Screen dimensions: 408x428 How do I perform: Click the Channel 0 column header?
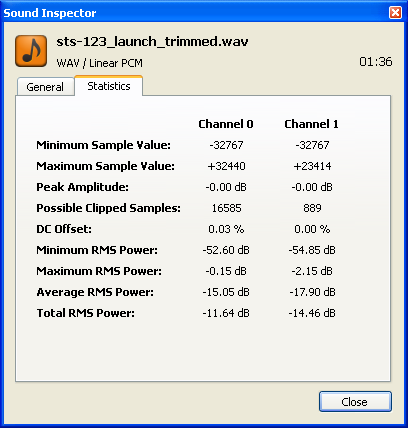coord(226,124)
